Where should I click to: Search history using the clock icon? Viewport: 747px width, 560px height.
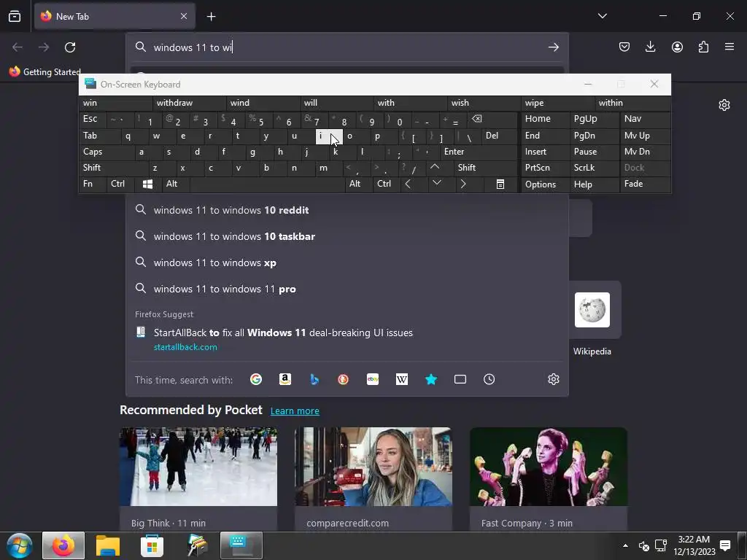(489, 379)
